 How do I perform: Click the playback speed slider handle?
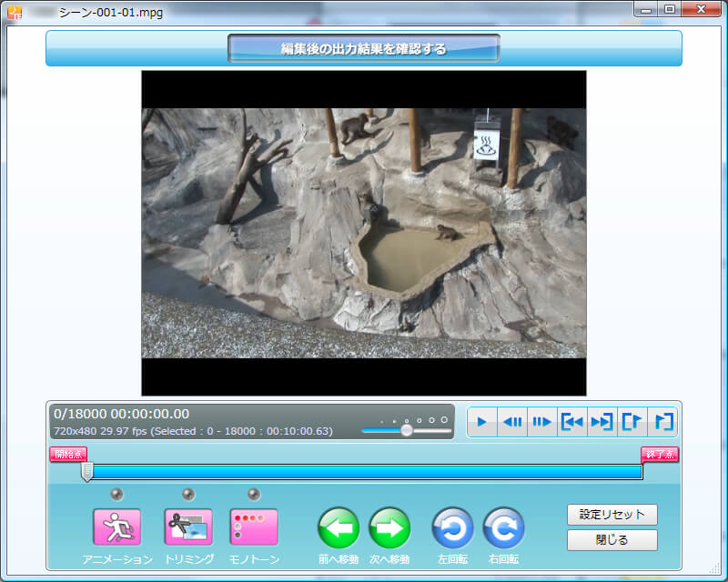(x=407, y=431)
